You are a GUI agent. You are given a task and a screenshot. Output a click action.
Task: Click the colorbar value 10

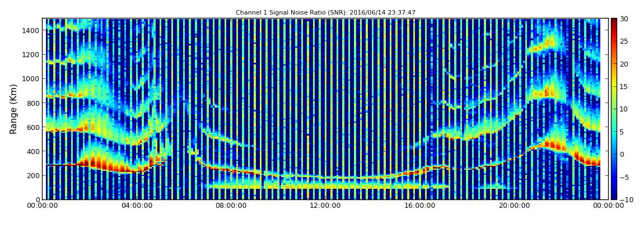pyautogui.click(x=624, y=109)
